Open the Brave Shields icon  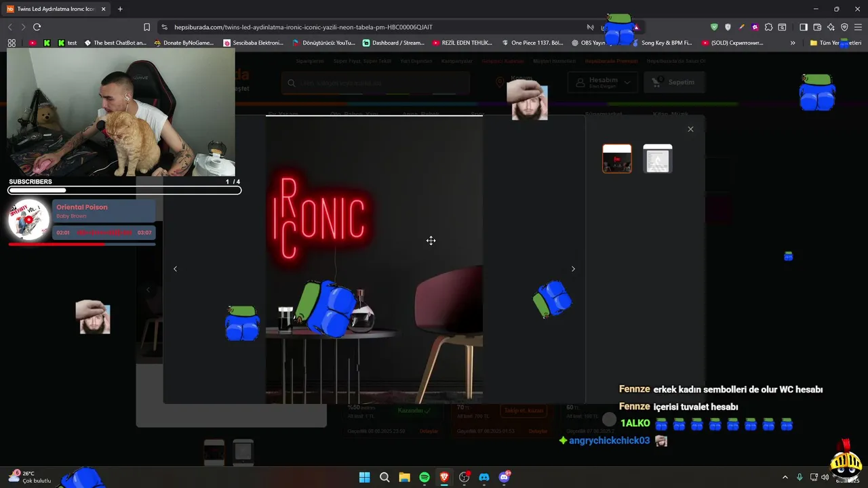click(x=714, y=27)
